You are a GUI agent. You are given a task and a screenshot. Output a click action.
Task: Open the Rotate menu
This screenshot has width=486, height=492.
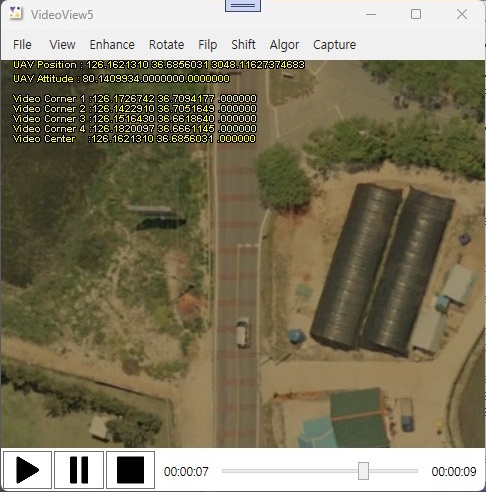[x=166, y=45]
